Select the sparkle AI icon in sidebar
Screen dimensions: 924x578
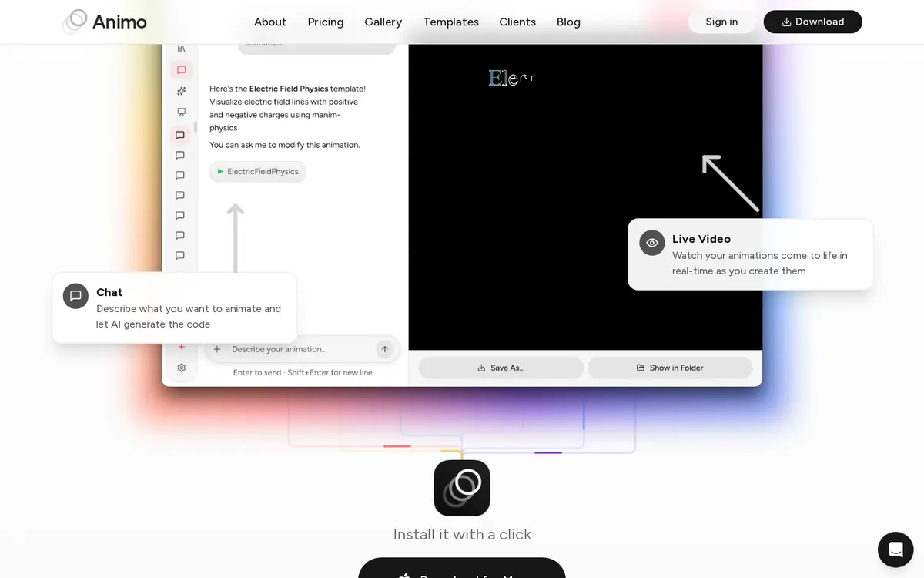181,91
